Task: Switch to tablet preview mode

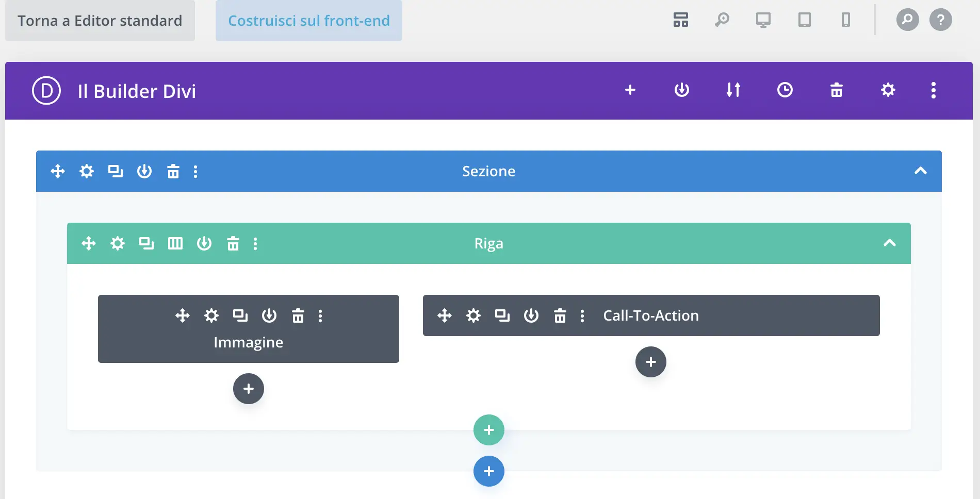Action: click(x=804, y=20)
